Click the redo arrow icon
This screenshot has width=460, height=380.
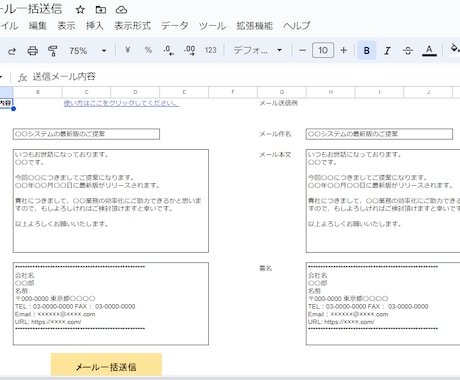12,51
